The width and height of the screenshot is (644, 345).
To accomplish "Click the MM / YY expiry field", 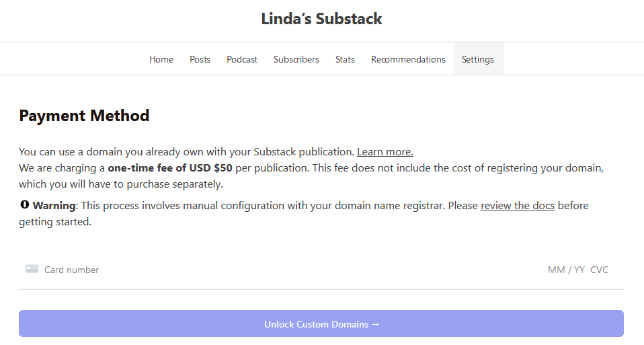I will tap(566, 270).
